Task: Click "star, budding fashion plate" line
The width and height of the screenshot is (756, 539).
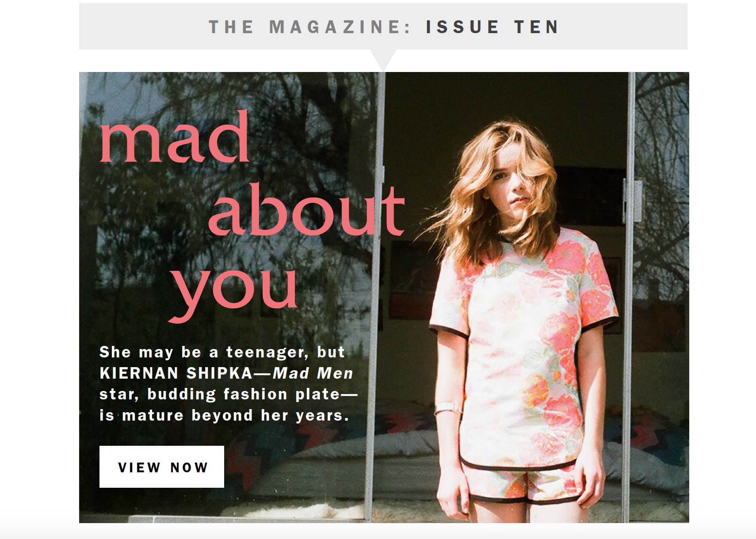Action: tap(228, 394)
